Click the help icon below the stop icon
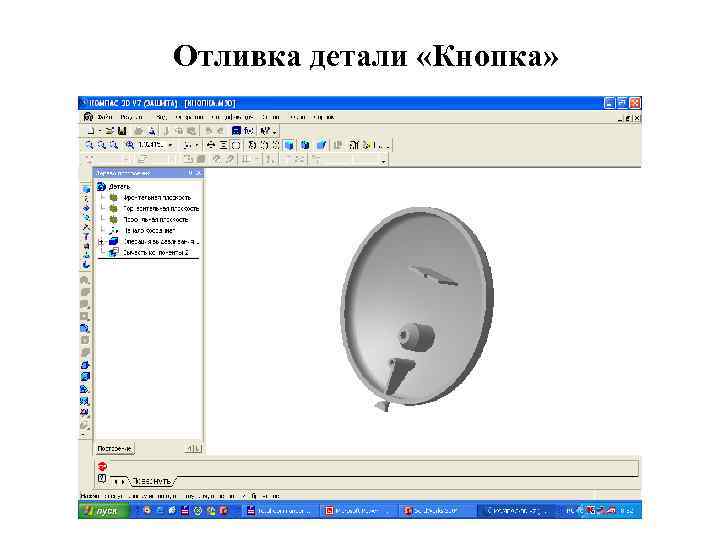Viewport: 720px width, 540px height. click(x=102, y=478)
